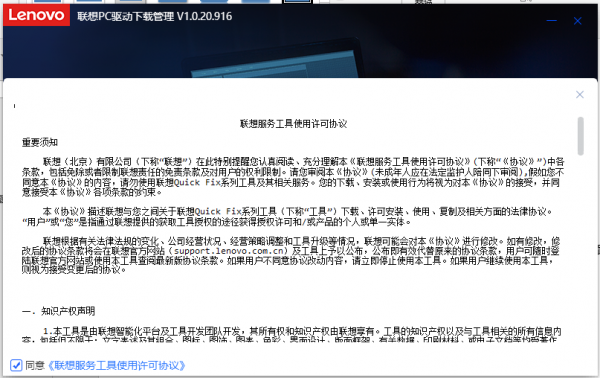Click the agreement vertical scrollbar thumb
The width and height of the screenshot is (600, 378).
click(580, 136)
